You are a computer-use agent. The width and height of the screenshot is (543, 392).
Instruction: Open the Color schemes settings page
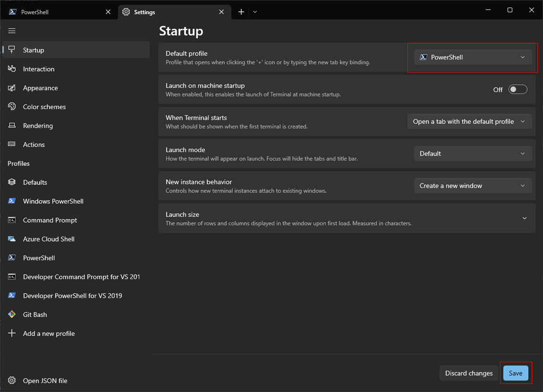click(x=76, y=107)
